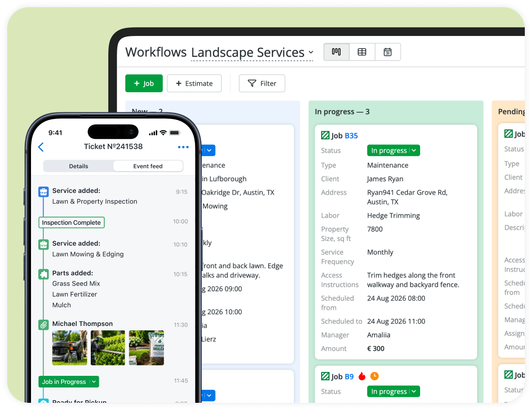Add a new Job

[x=144, y=83]
